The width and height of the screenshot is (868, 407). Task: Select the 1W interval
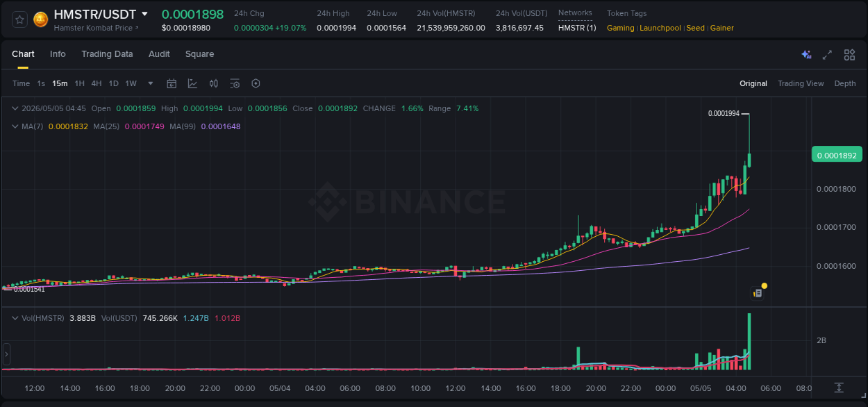(131, 83)
